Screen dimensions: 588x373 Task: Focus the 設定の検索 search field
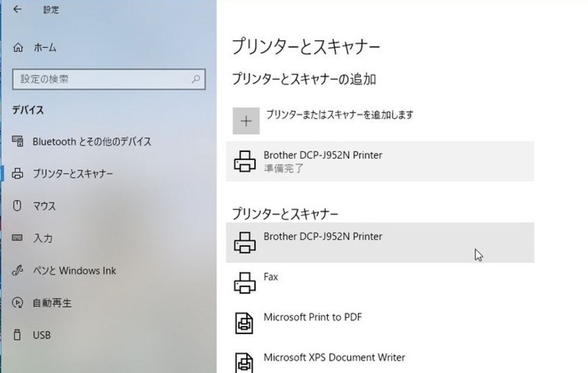(108, 79)
